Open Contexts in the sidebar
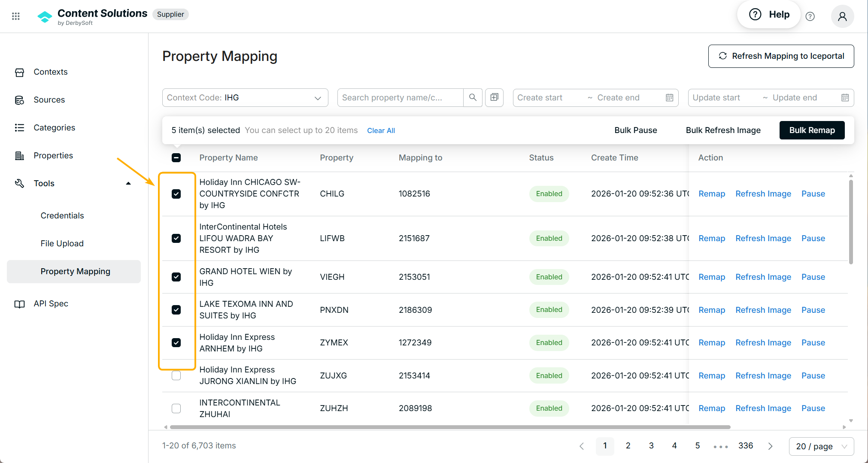Screen dimensions: 868x463 50,72
